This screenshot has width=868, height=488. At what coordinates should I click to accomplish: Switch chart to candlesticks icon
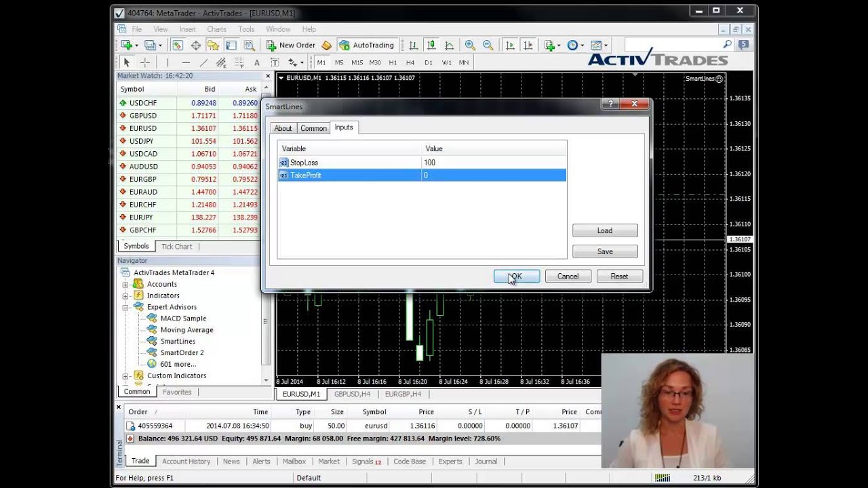click(x=431, y=45)
